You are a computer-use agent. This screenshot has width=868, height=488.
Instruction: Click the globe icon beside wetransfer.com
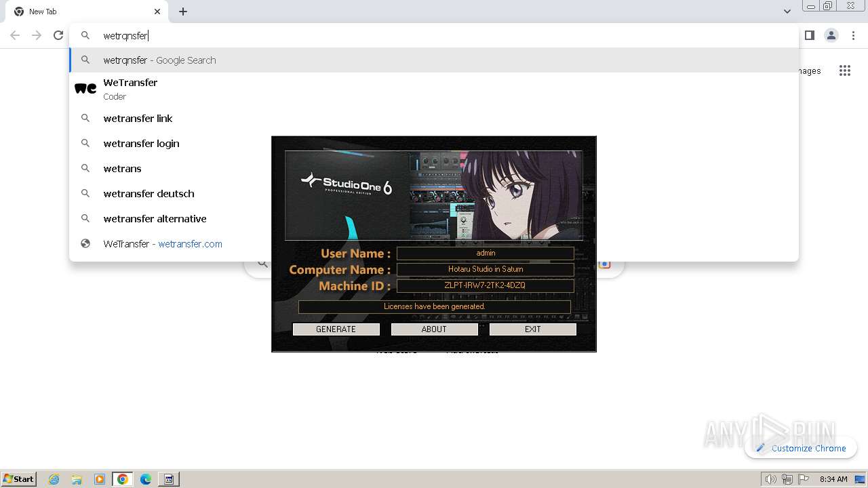[85, 244]
